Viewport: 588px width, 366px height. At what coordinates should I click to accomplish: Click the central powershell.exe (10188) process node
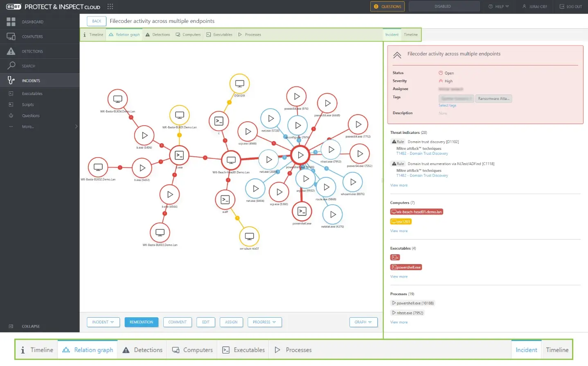click(300, 155)
